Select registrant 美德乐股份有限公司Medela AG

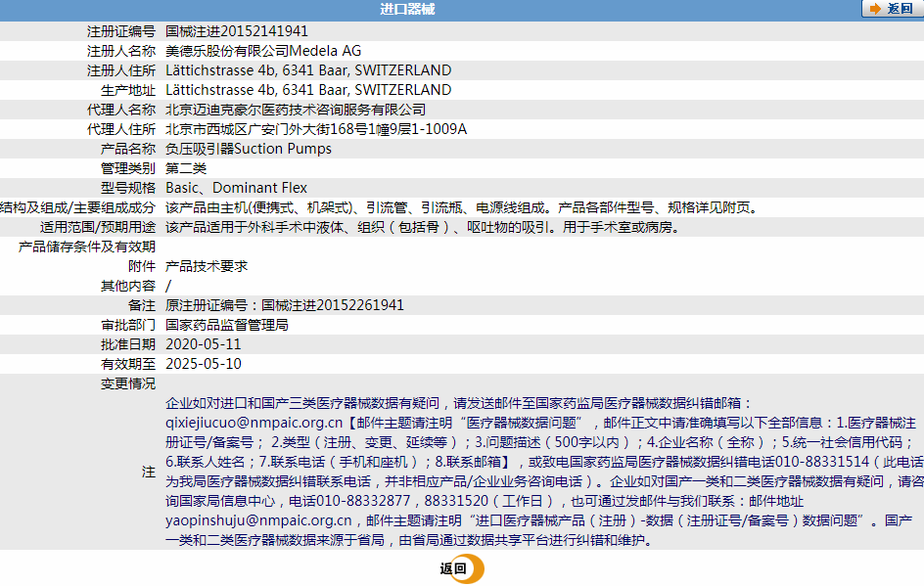point(263,51)
